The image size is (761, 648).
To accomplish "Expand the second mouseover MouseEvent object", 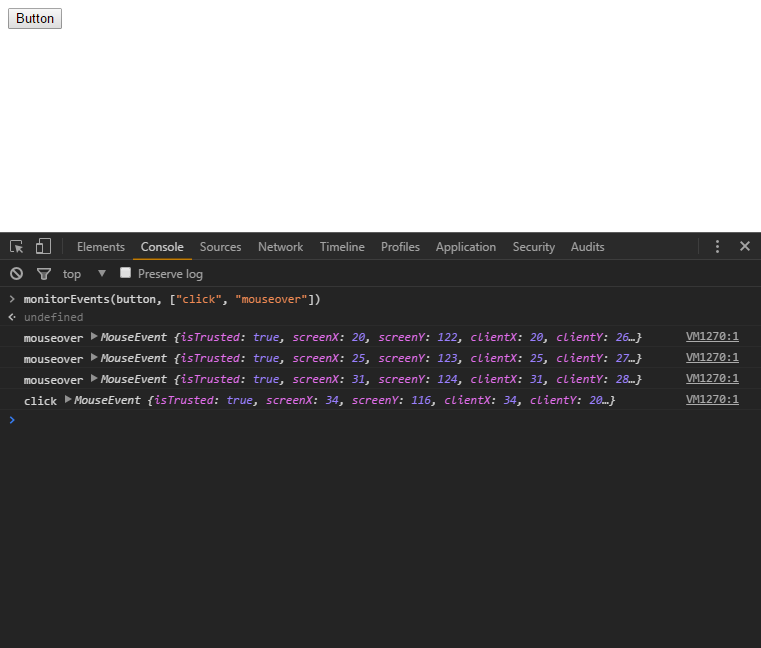I will click(x=94, y=358).
